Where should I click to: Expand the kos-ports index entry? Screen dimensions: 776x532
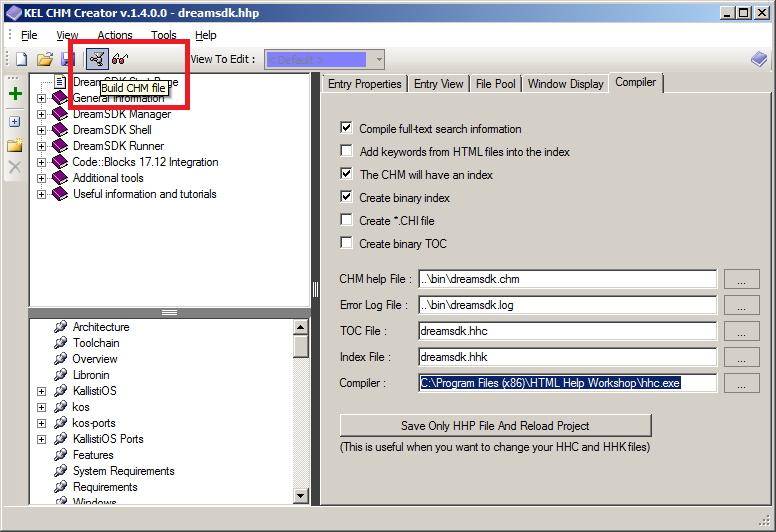(x=42, y=424)
